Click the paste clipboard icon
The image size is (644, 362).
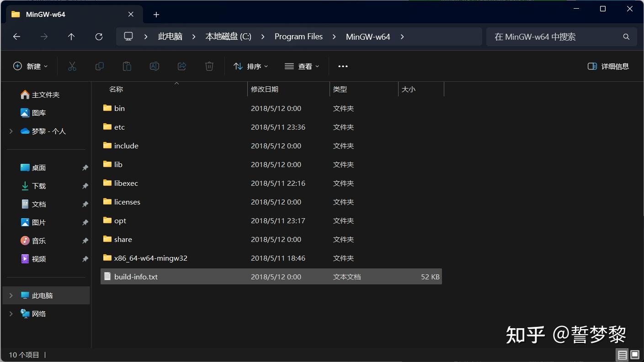click(127, 66)
